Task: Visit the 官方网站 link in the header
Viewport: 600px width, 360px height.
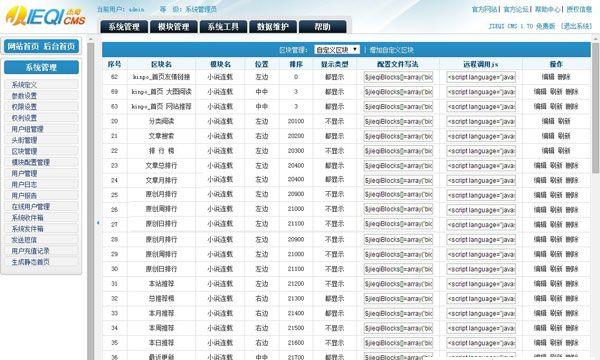Action: pos(484,9)
